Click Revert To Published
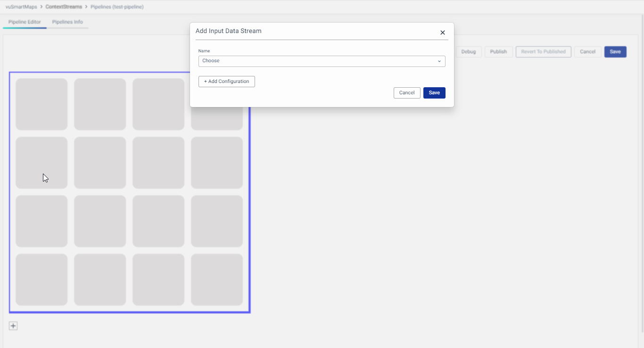The image size is (644, 348). [543, 52]
